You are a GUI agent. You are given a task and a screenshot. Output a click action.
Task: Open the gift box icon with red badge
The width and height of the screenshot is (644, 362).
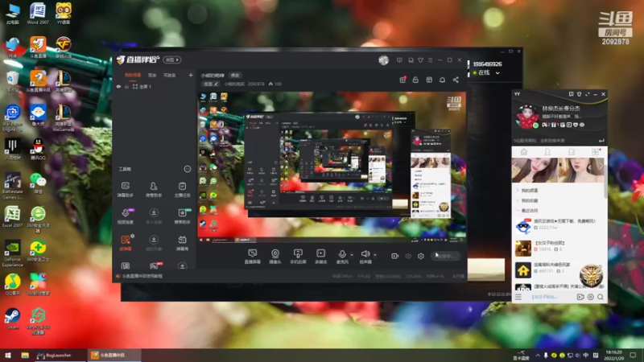click(402, 80)
